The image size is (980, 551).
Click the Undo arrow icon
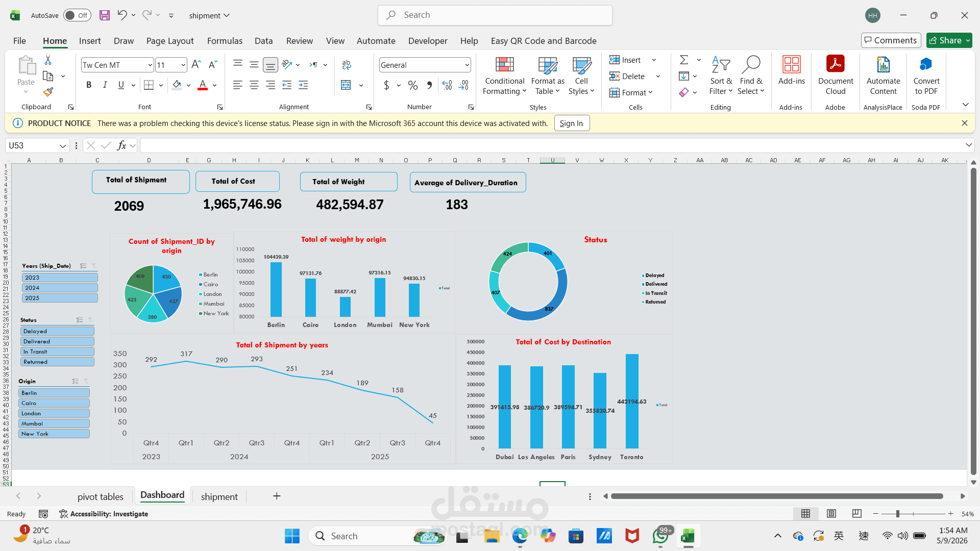click(x=122, y=15)
